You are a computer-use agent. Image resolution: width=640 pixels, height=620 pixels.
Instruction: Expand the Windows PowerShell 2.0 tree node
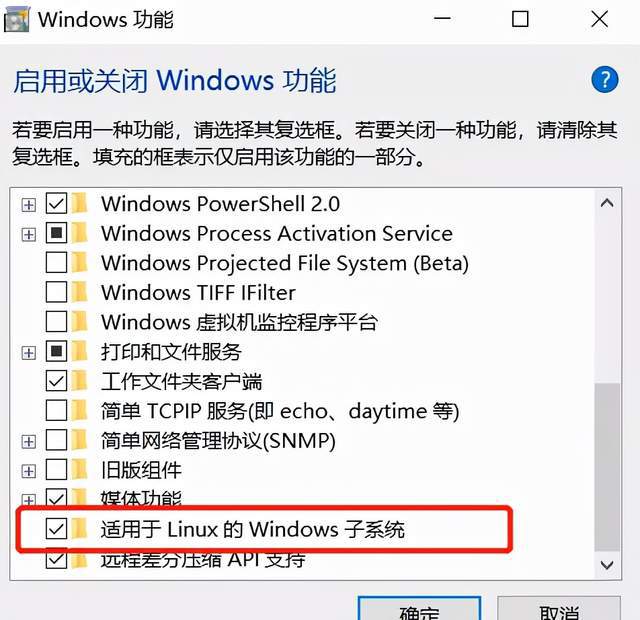coord(29,204)
